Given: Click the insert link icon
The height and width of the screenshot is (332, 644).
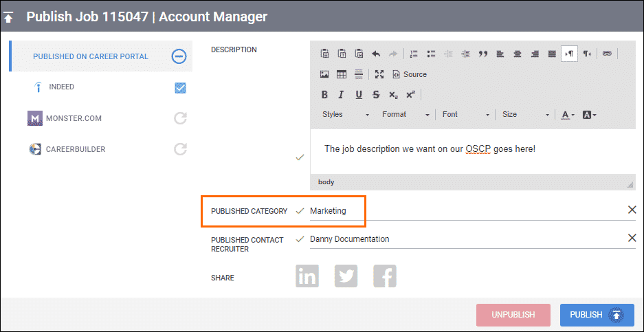Looking at the screenshot, I should [607, 54].
